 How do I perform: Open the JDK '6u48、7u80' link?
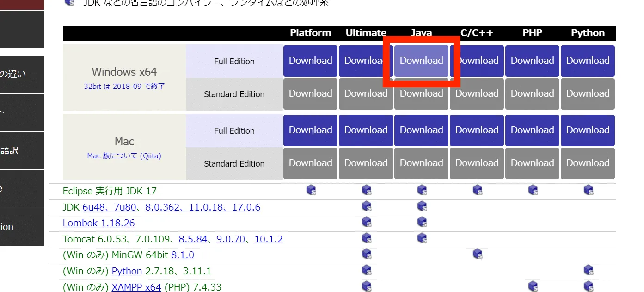tap(109, 207)
